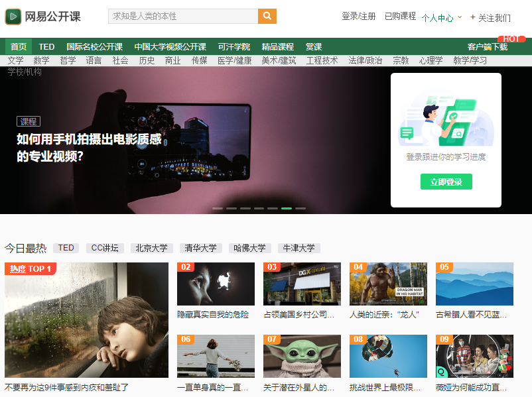This screenshot has height=397, width=532.
Task: Open the 中国大学视频公开课 tab
Action: pos(170,46)
